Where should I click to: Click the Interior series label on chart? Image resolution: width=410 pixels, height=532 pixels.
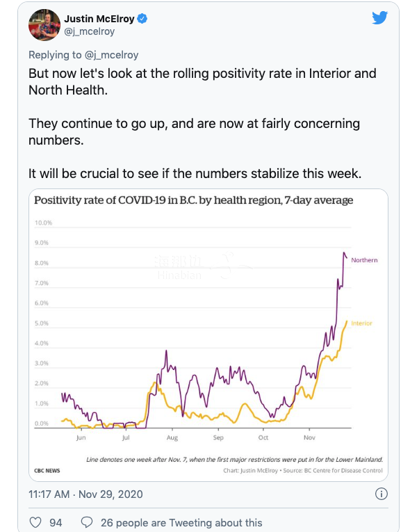pos(361,323)
